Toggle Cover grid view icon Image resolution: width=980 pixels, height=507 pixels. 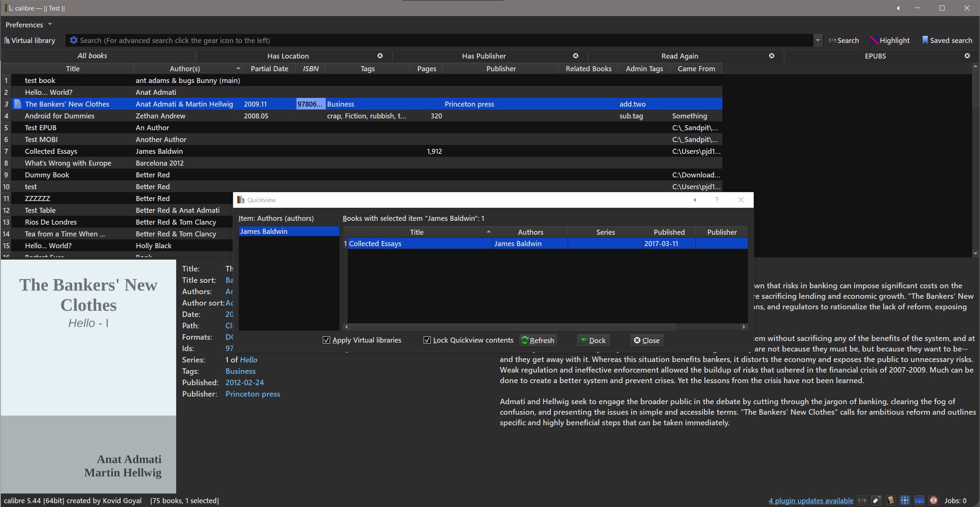[x=905, y=500]
